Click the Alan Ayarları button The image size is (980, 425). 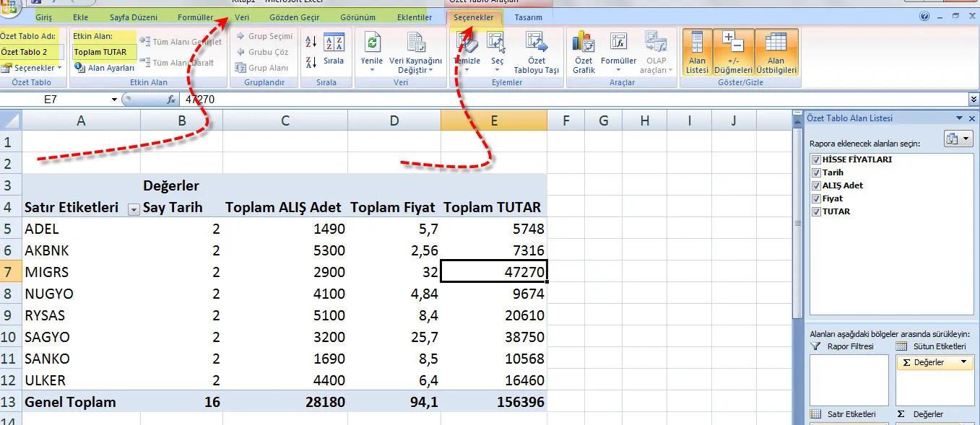[105, 68]
